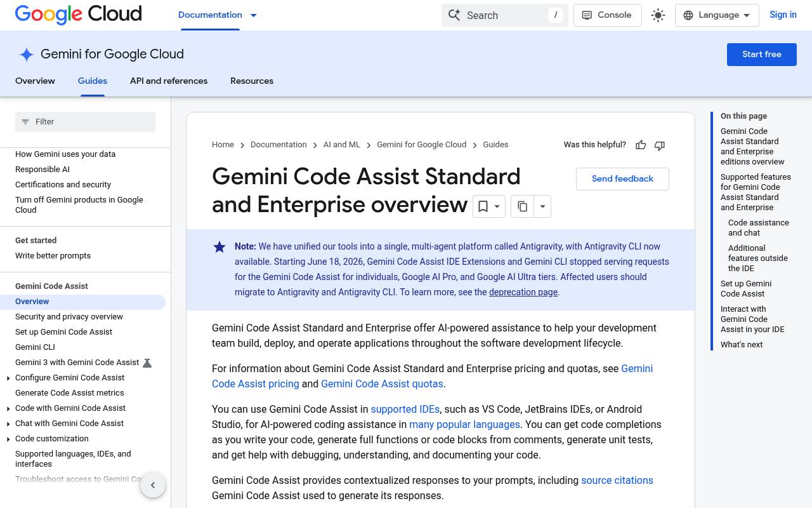Click the note star icon in banner
The width and height of the screenshot is (812, 508).
pyautogui.click(x=219, y=247)
